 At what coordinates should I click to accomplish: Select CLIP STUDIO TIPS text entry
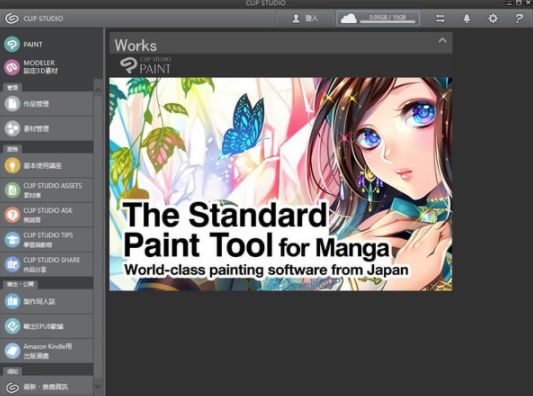(48, 235)
